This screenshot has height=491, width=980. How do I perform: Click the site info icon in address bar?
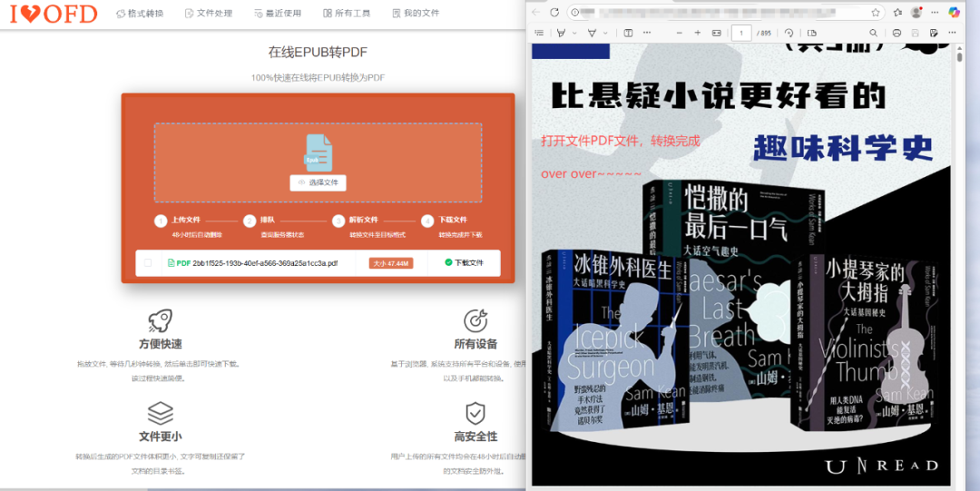coord(575,13)
